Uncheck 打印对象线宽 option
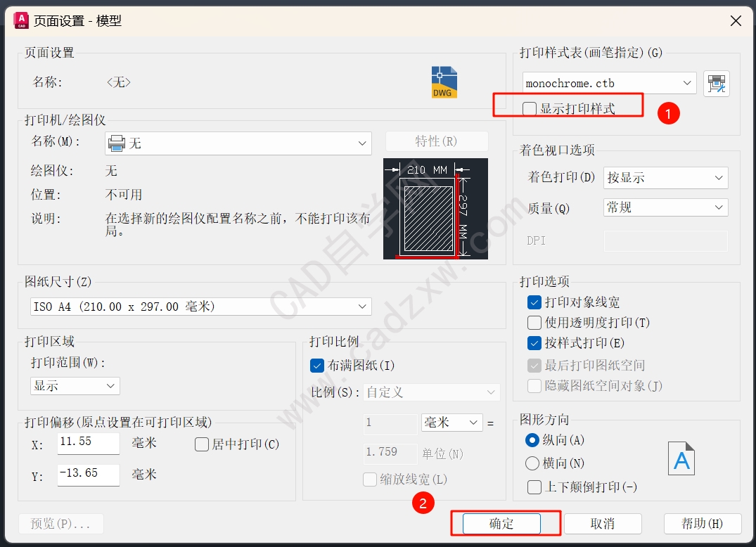Screen dimensions: 756x547 (534, 302)
